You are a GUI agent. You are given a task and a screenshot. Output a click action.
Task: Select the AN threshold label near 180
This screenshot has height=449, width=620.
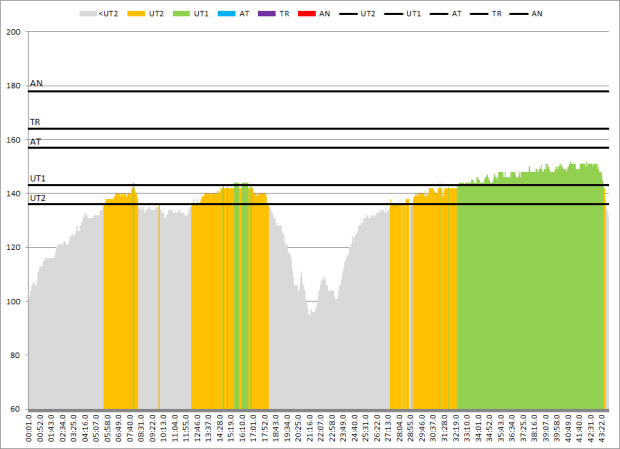36,84
